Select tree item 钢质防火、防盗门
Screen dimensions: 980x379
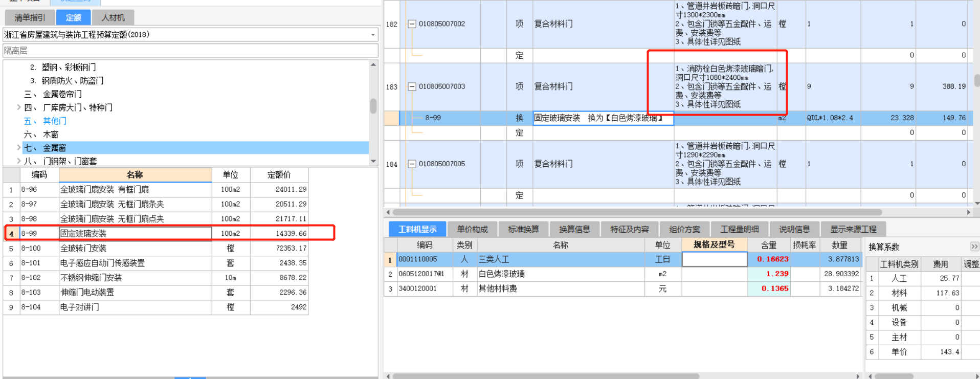73,80
